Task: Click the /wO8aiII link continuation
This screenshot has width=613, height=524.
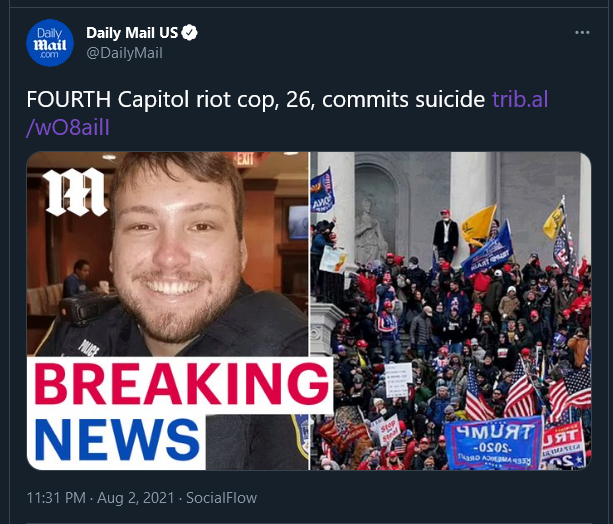Action: (x=68, y=127)
